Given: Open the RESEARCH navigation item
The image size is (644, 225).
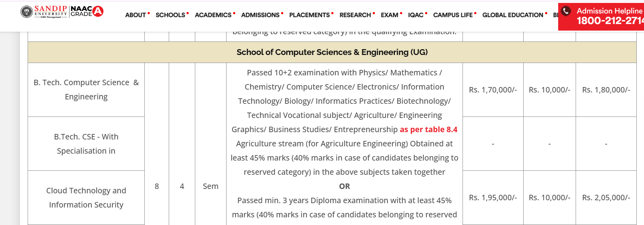Looking at the screenshot, I should pyautogui.click(x=355, y=15).
